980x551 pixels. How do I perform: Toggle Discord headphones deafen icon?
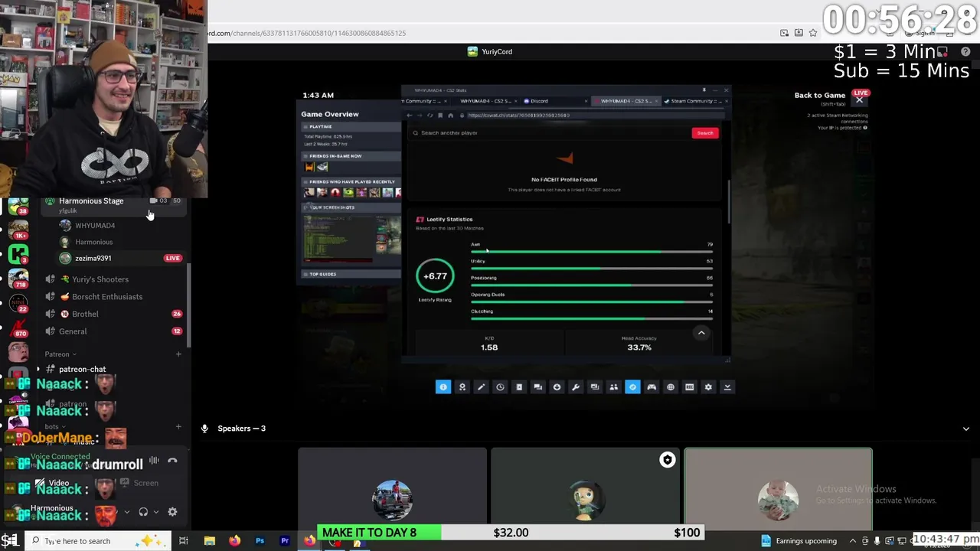point(143,512)
